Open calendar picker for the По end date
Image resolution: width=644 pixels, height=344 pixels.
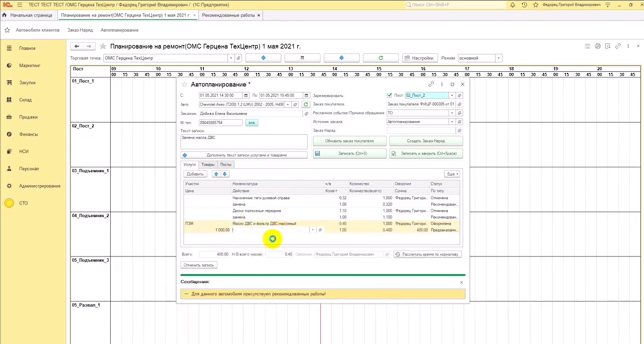pyautogui.click(x=306, y=95)
